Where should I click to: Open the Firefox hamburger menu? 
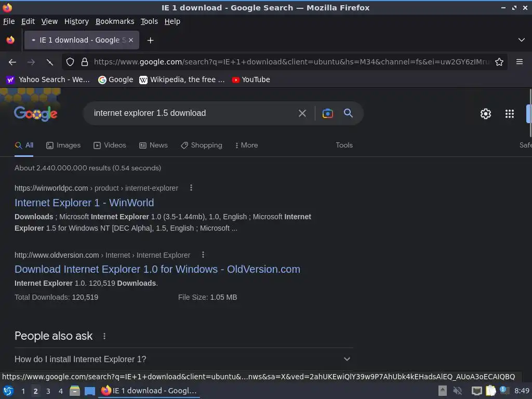click(520, 62)
